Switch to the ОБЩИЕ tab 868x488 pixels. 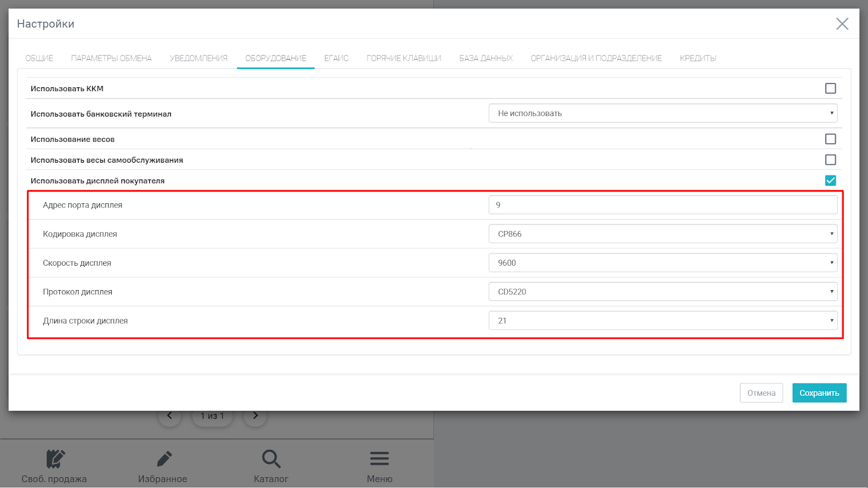pyautogui.click(x=39, y=58)
